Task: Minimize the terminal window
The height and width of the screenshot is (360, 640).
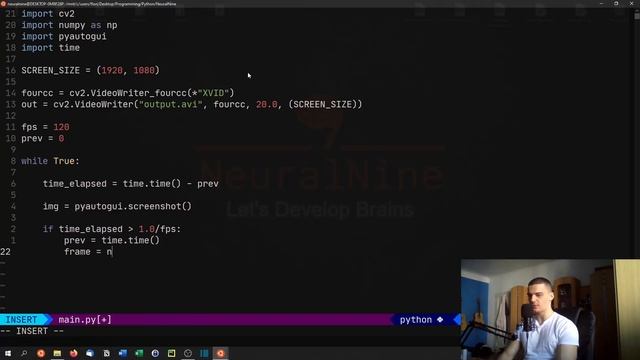Action: click(x=602, y=3)
